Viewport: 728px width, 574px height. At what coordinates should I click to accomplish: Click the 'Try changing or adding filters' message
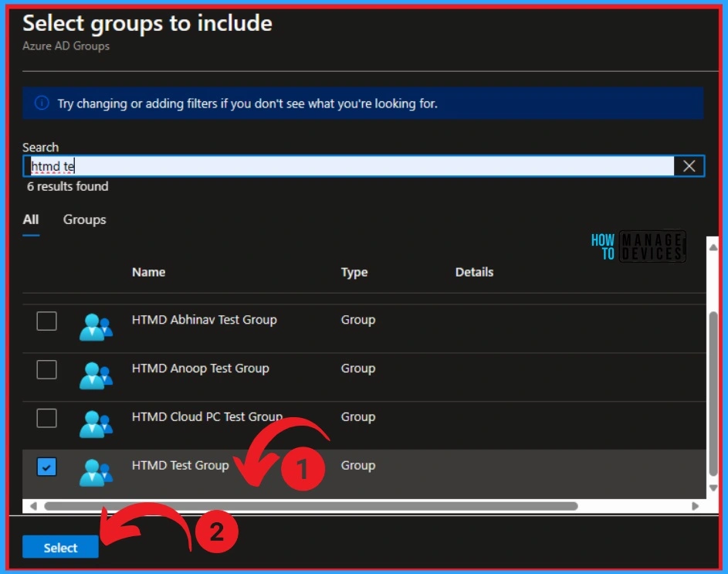[248, 104]
